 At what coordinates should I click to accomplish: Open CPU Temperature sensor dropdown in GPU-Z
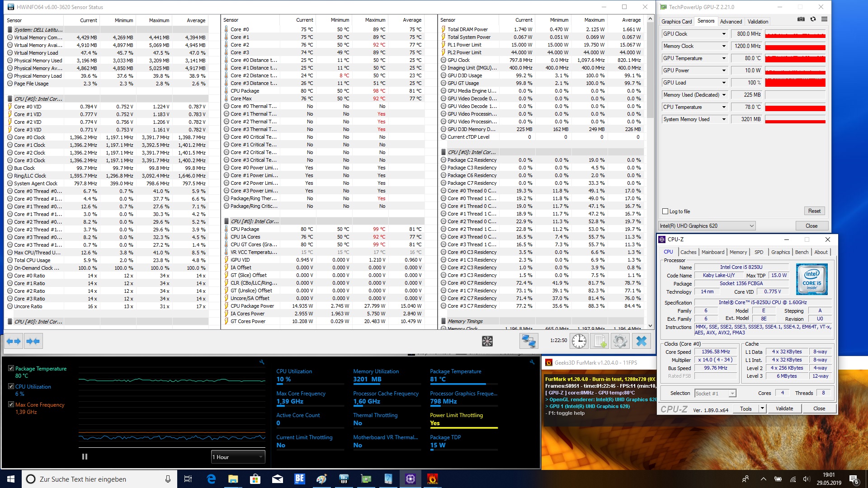click(724, 107)
